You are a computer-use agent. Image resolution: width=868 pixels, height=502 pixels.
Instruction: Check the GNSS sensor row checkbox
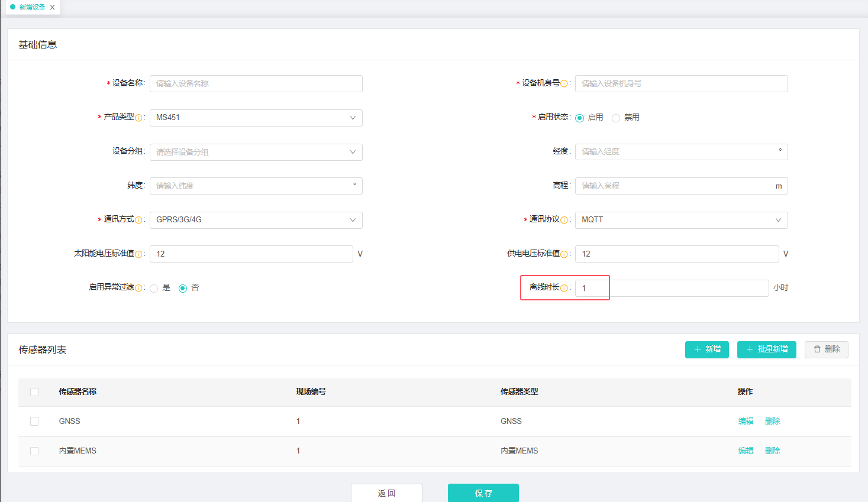point(34,422)
